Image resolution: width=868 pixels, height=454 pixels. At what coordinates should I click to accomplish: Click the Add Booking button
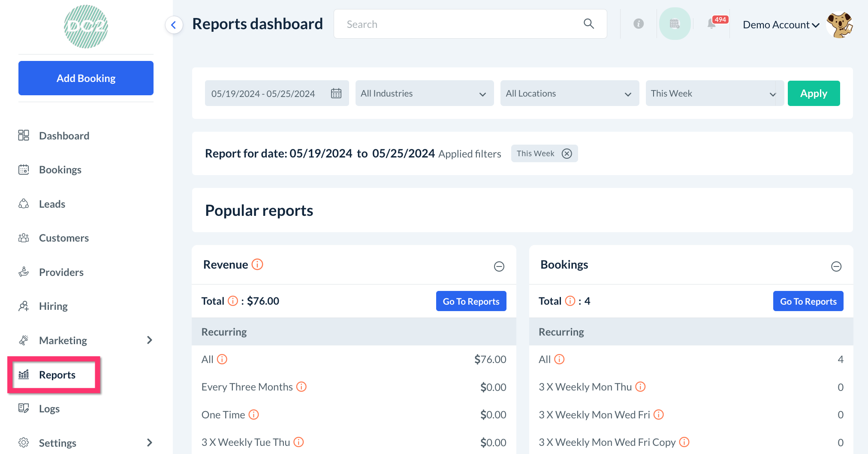click(x=86, y=78)
